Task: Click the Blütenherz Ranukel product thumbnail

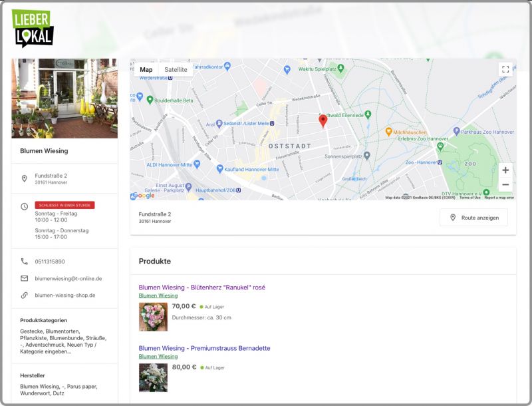Action: pyautogui.click(x=153, y=317)
